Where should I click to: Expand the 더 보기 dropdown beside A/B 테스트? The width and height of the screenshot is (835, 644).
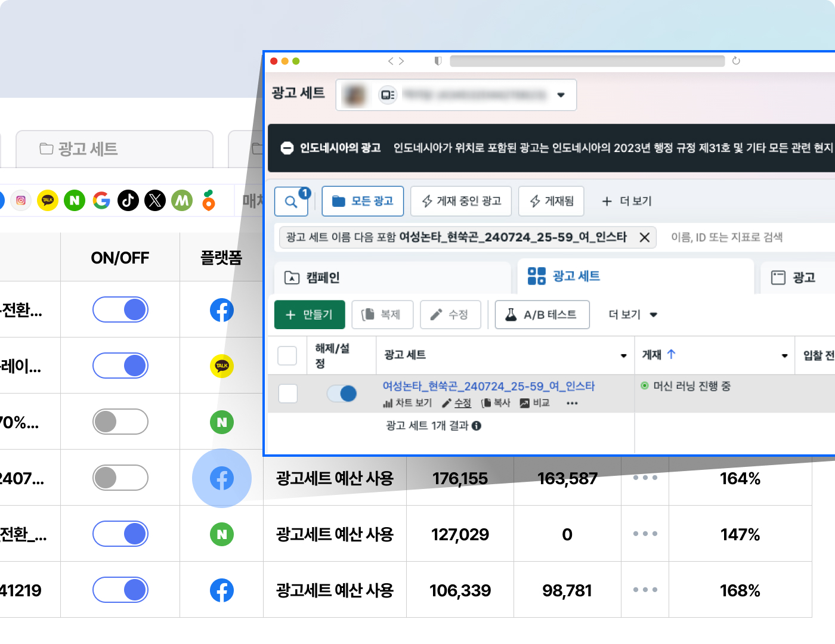[633, 315]
